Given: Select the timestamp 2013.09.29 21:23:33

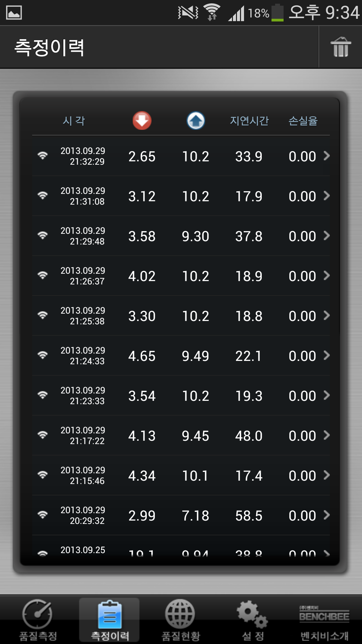Looking at the screenshot, I should [83, 395].
